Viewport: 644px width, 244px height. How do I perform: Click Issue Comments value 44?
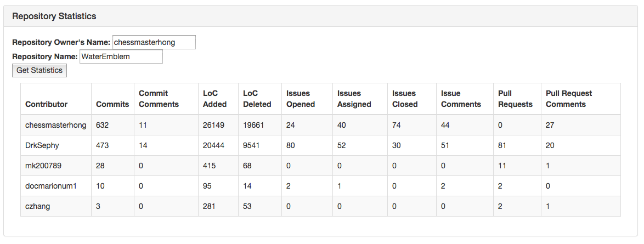445,125
